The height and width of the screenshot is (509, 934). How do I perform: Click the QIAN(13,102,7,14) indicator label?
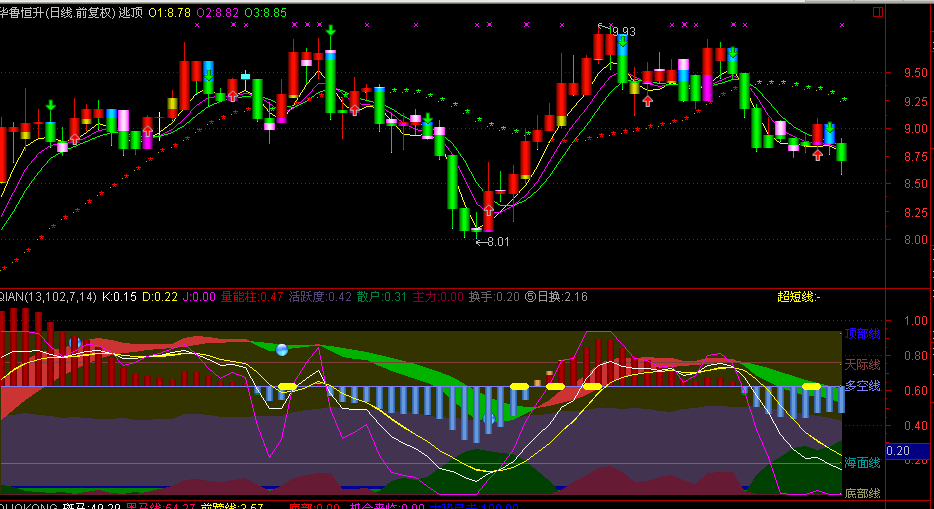[46, 296]
